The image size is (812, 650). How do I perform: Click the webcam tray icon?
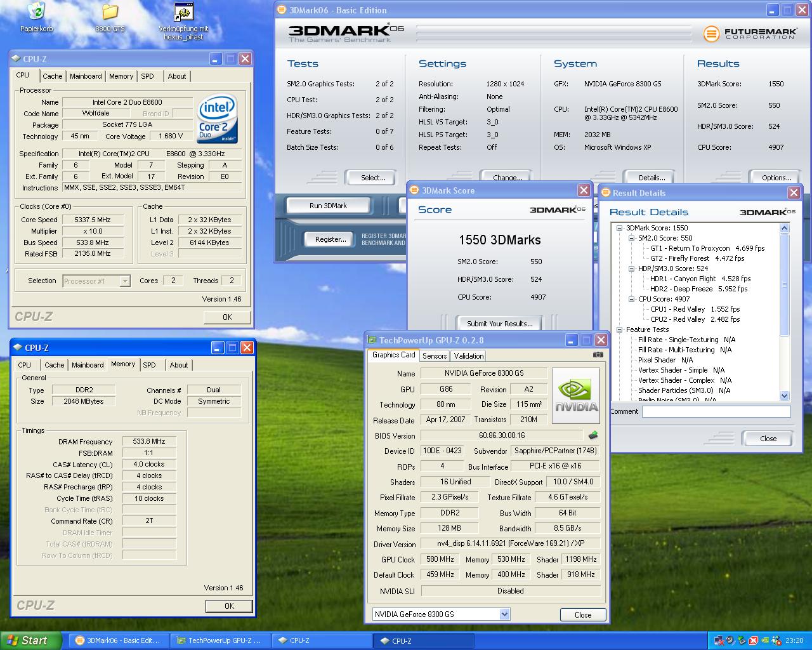coord(730,640)
